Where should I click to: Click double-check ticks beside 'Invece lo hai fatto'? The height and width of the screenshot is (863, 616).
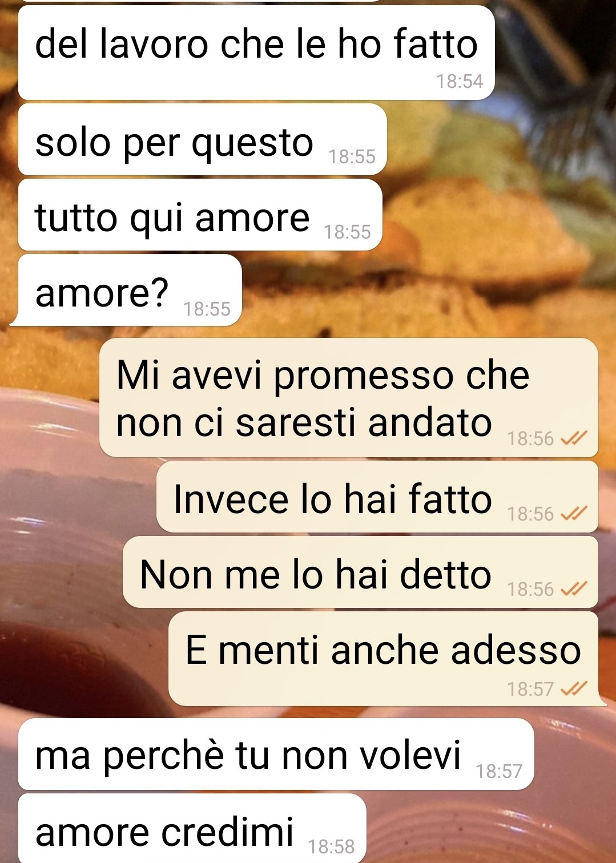(574, 514)
